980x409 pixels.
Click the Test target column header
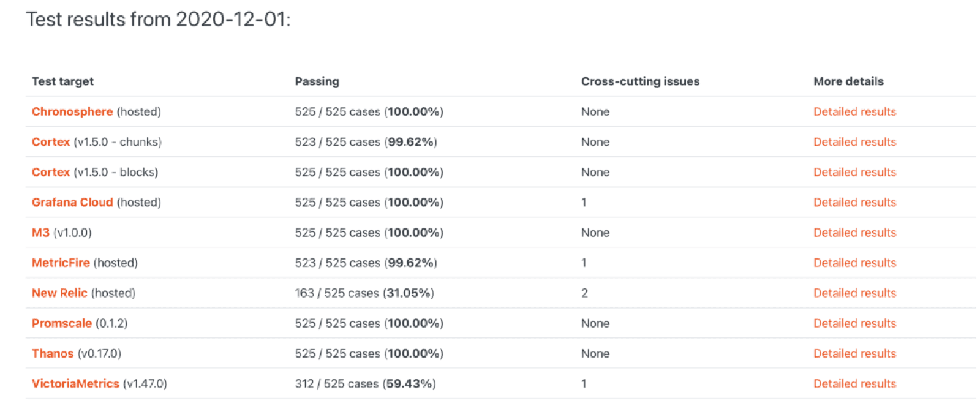(62, 81)
